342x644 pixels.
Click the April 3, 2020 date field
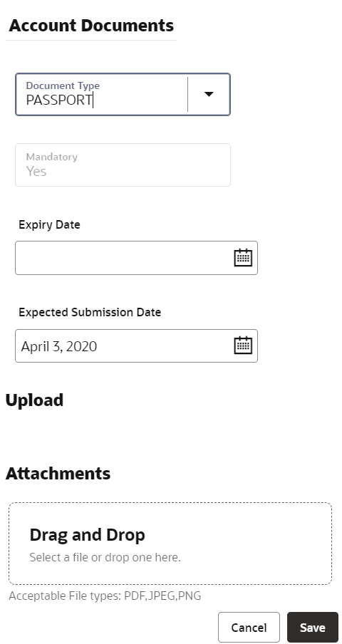pyautogui.click(x=125, y=346)
